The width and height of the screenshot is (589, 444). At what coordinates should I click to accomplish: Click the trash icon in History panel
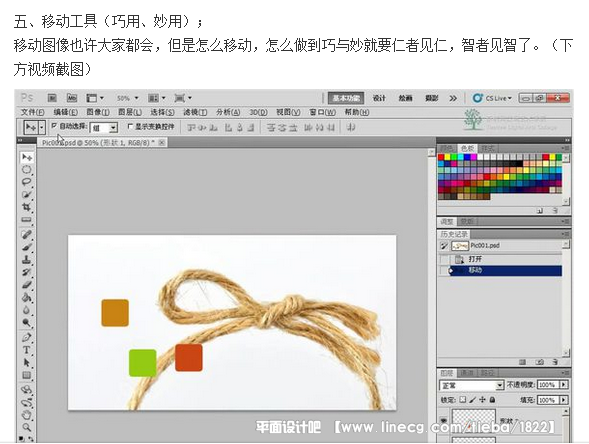click(x=555, y=362)
